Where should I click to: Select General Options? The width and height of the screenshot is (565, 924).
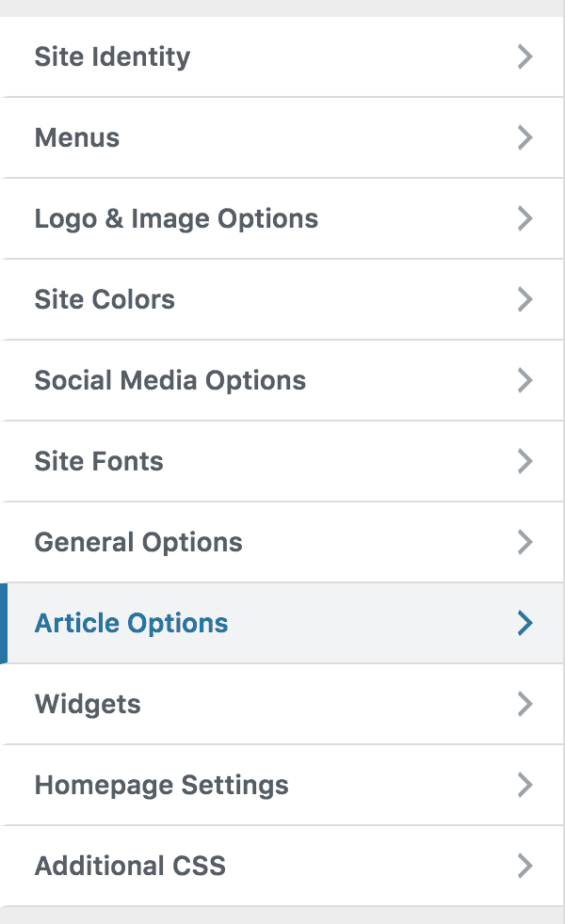(282, 542)
